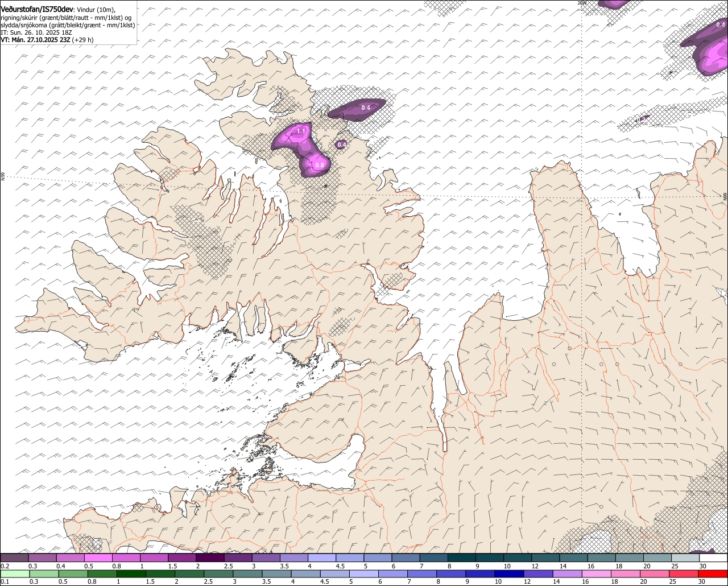728x586 pixels.
Task: Pick the navy blue 10 swatch in the lower legend
Action: (510, 573)
